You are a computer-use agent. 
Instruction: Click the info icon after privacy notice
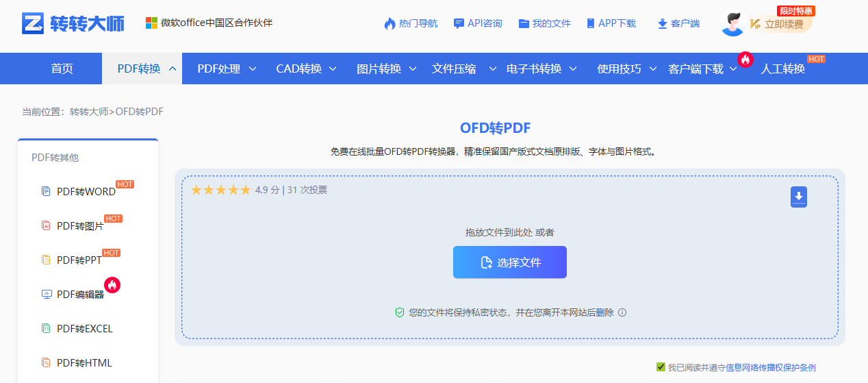pos(622,312)
